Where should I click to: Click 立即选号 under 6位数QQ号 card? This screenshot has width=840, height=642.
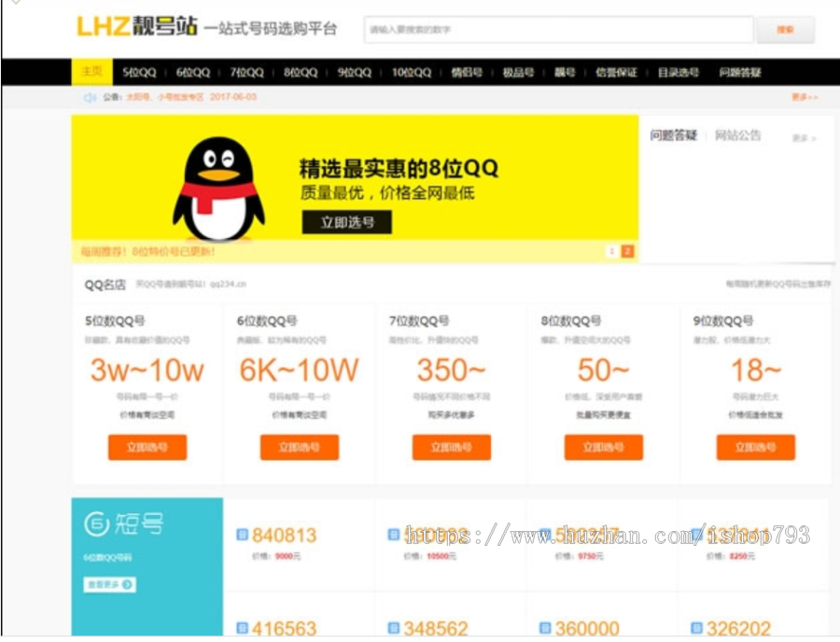[x=300, y=447]
